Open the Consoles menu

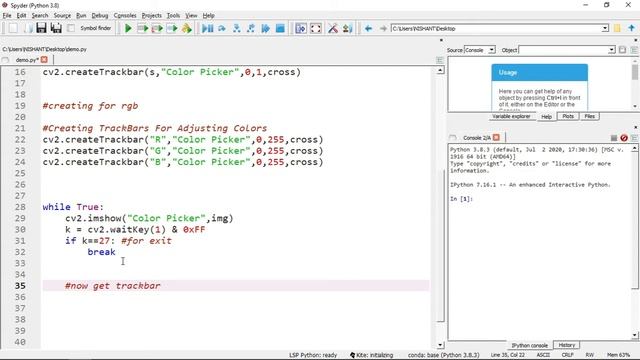pyautogui.click(x=125, y=16)
